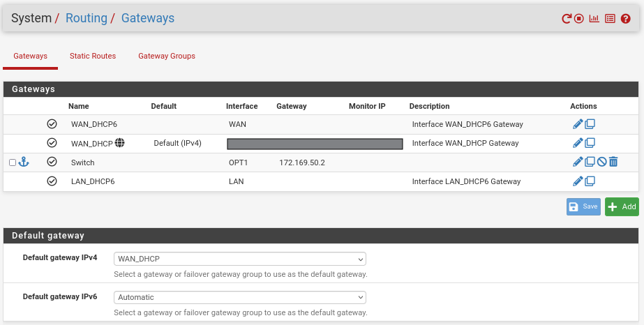Tick the checkbox for the Switch gateway
Image resolution: width=644 pixels, height=325 pixels.
13,162
